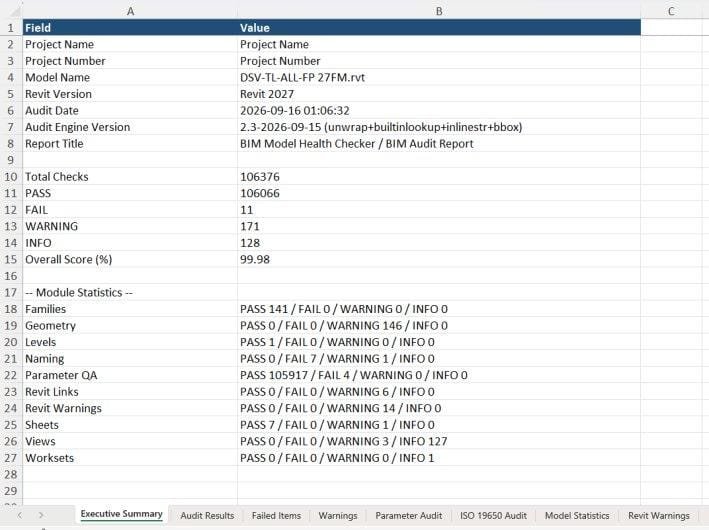This screenshot has width=709, height=530.
Task: Select cell with 'DSV-TL-ALL-FP 27FM.rvt'
Action: 439,77
